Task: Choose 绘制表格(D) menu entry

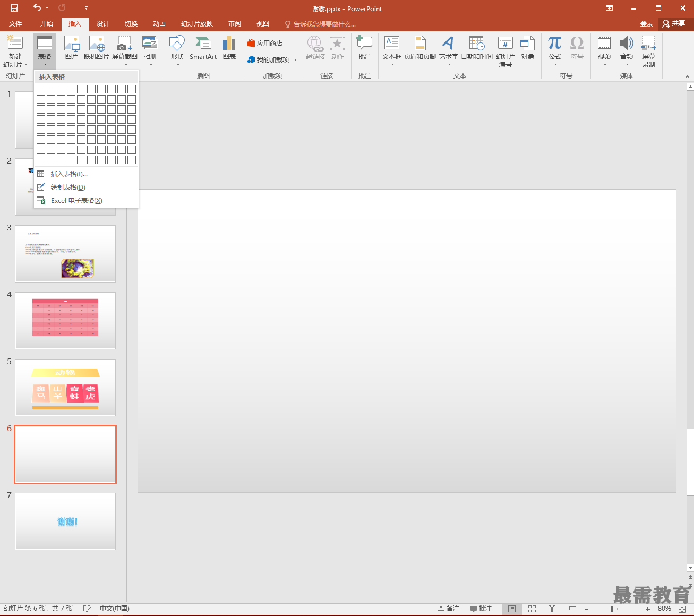Action: coord(86,187)
